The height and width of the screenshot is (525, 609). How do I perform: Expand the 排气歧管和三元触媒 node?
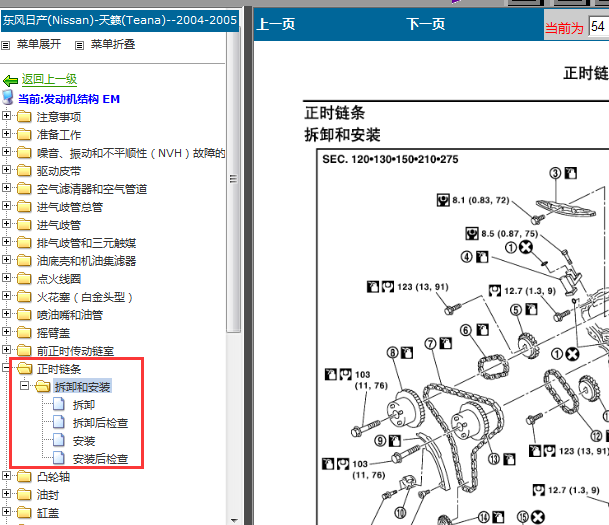click(6, 242)
